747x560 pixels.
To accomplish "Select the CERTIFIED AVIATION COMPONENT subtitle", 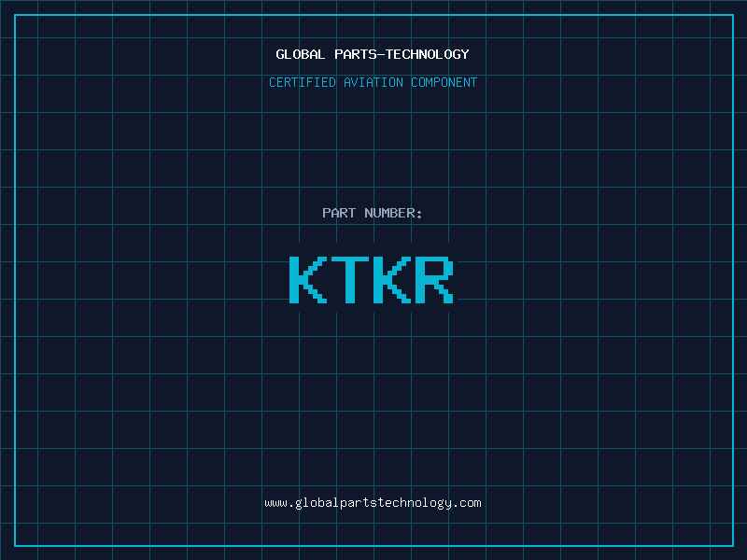I will [x=373, y=82].
